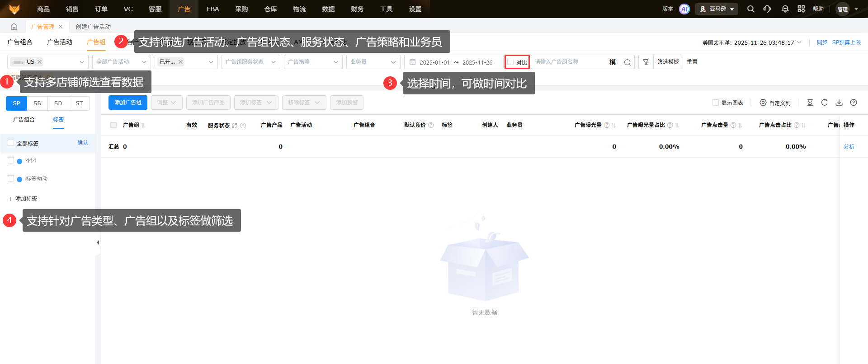
Task: Click the 自定义列 gear icon
Action: [x=763, y=103]
